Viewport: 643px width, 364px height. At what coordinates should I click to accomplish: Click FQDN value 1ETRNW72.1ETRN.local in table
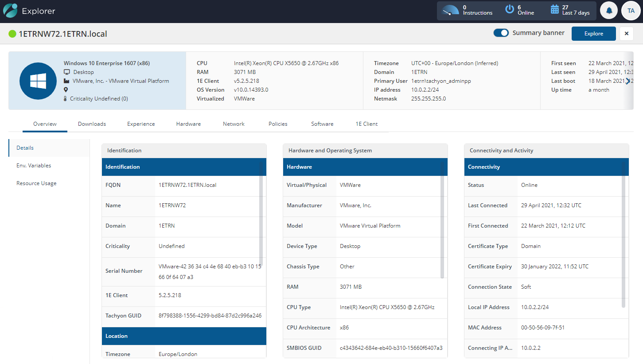click(x=187, y=185)
